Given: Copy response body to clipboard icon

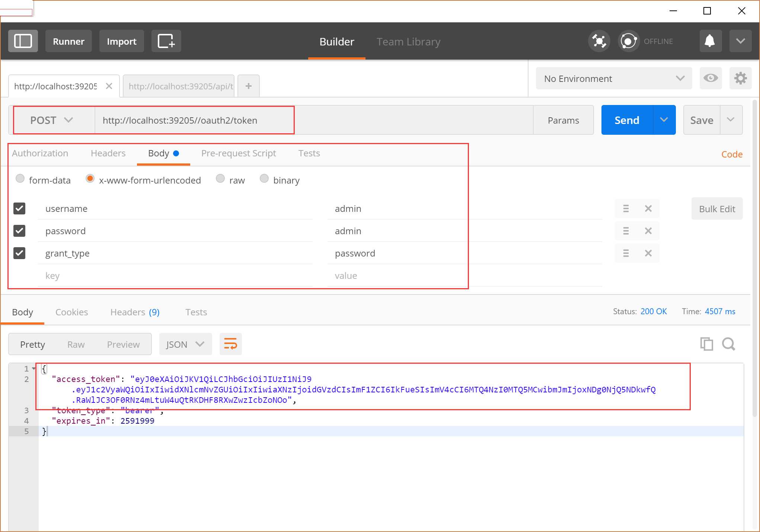Looking at the screenshot, I should pyautogui.click(x=706, y=344).
